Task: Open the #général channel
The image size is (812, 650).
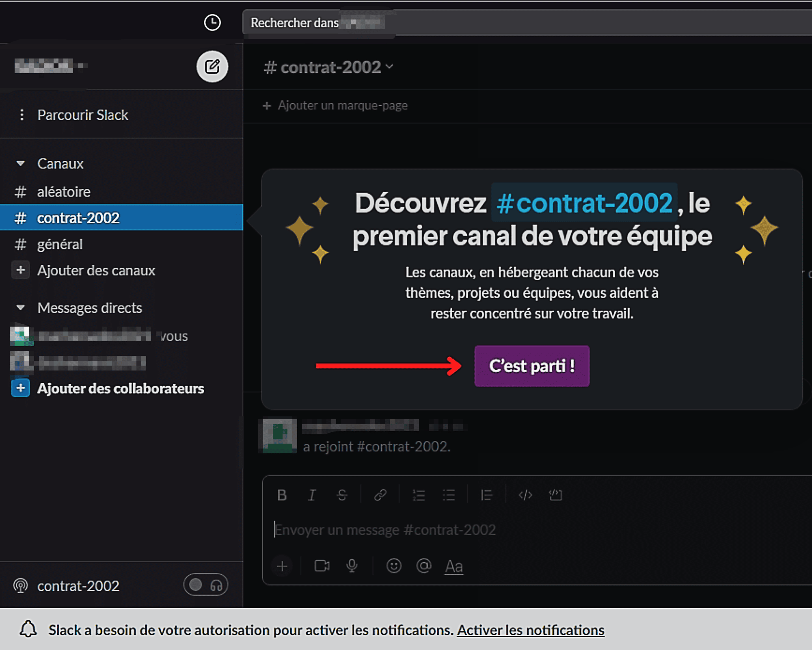Action: point(121,244)
